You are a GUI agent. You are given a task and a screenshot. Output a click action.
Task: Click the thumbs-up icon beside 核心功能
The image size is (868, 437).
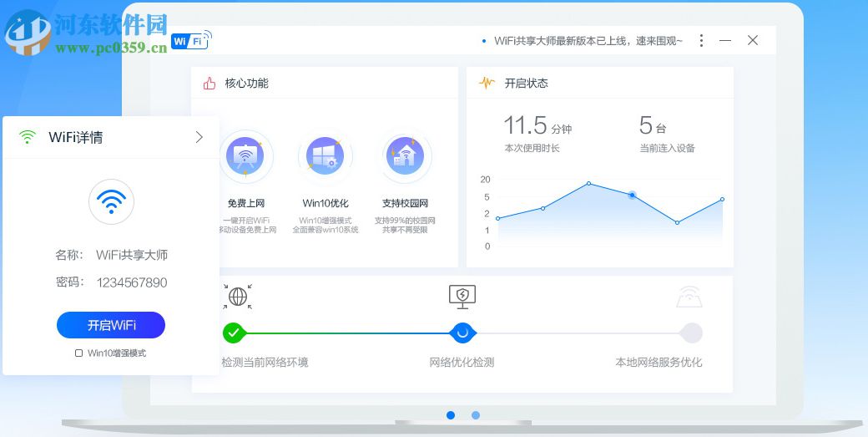[x=209, y=84]
